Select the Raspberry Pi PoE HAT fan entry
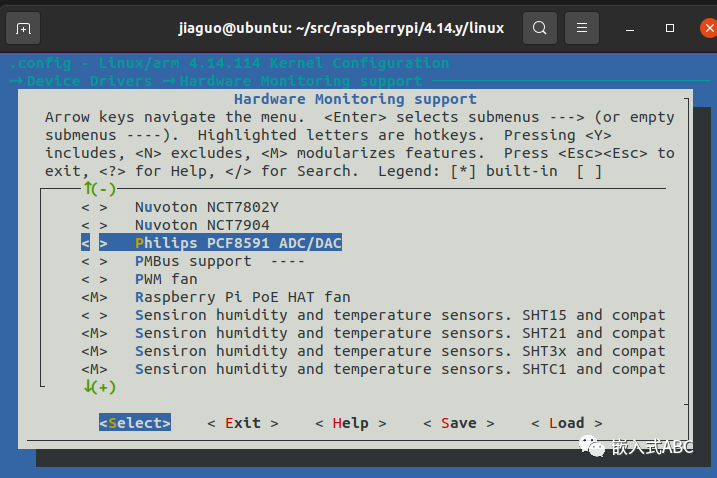The height and width of the screenshot is (478, 717). (x=243, y=297)
